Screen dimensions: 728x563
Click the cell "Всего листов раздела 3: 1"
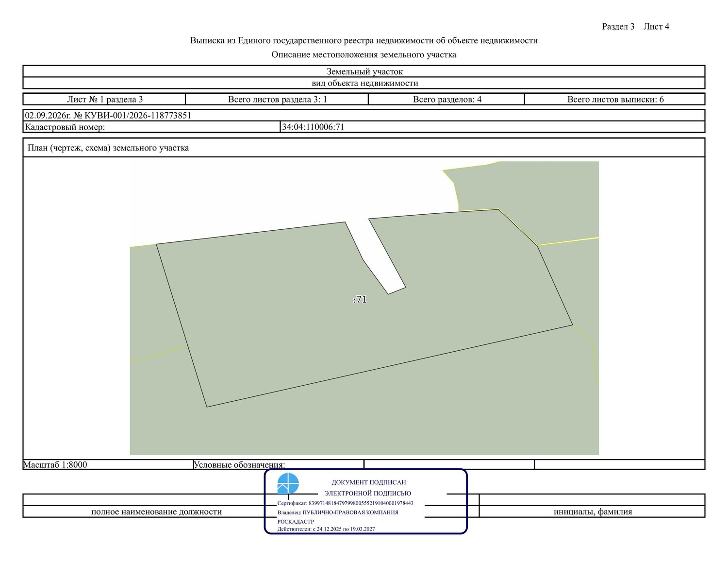click(x=277, y=99)
